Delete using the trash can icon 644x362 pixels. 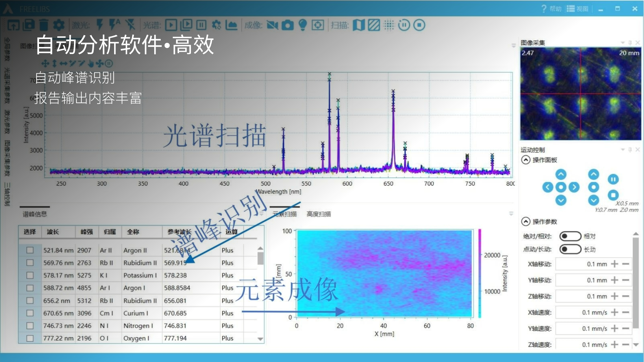pos(44,25)
